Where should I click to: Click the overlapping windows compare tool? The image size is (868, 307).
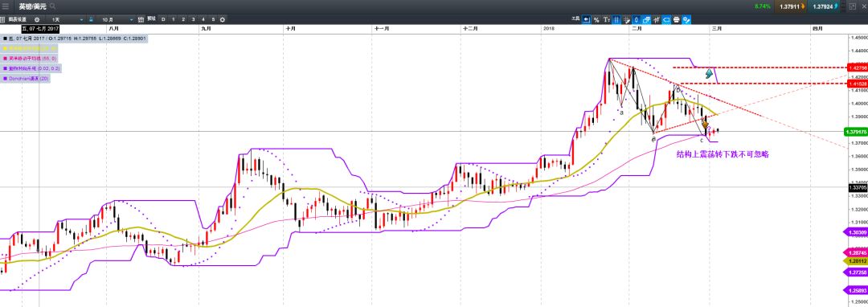(x=646, y=19)
